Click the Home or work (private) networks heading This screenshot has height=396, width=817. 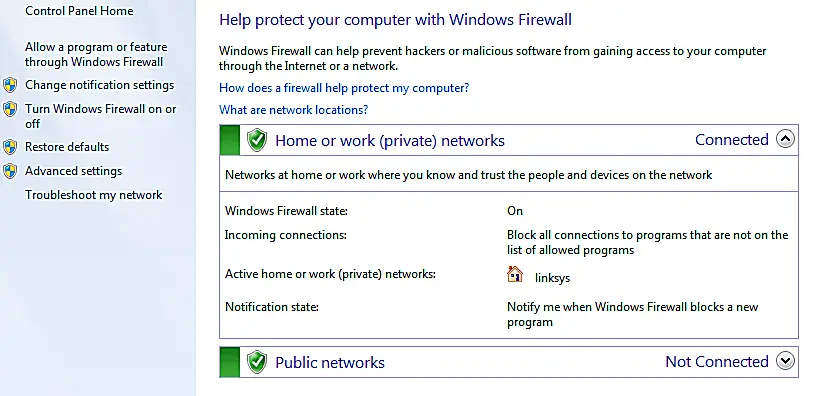pos(390,141)
